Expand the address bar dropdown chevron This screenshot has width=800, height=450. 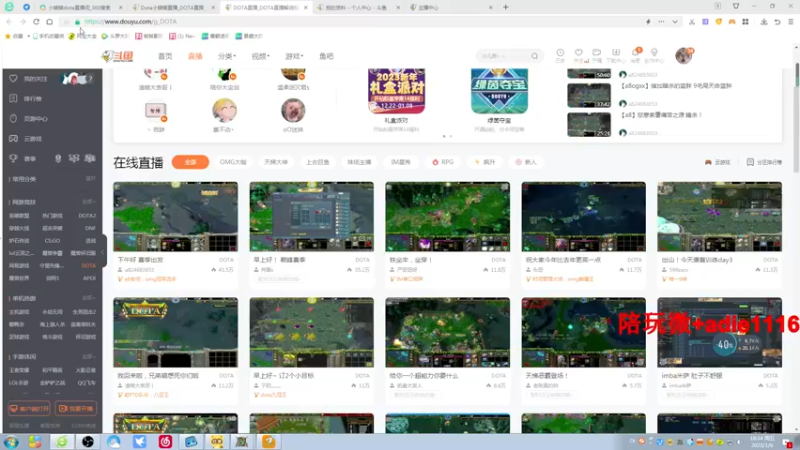674,22
